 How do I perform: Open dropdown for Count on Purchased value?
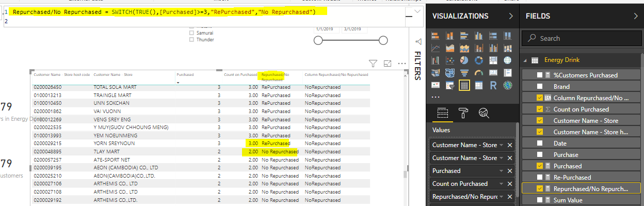502,184
